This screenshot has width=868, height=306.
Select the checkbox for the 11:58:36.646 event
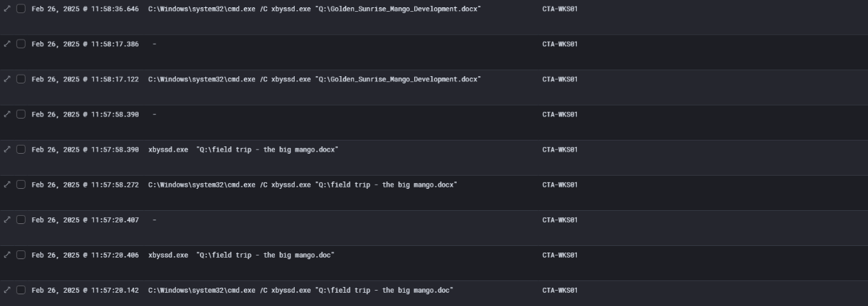click(21, 9)
